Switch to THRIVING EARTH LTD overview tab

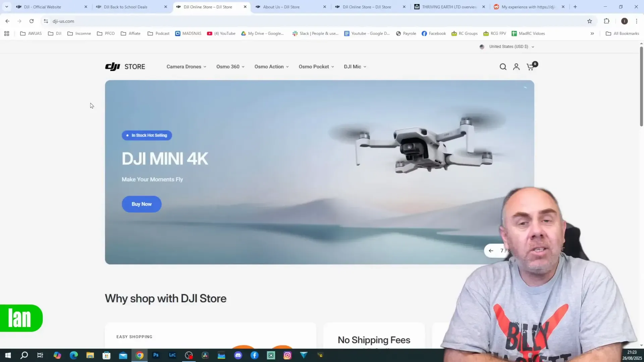click(449, 7)
